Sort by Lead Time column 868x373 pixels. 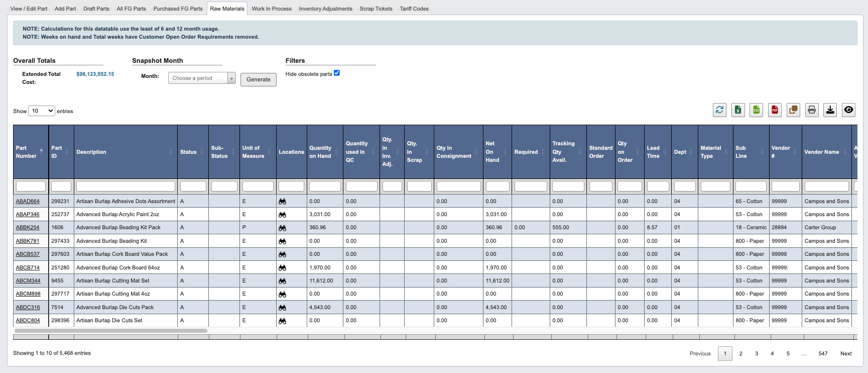pyautogui.click(x=658, y=152)
